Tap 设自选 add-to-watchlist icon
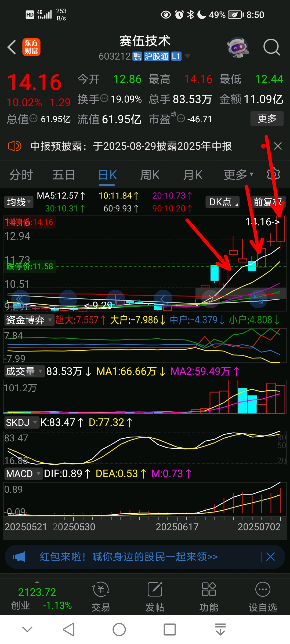This screenshot has width=290, height=644. pos(263,597)
